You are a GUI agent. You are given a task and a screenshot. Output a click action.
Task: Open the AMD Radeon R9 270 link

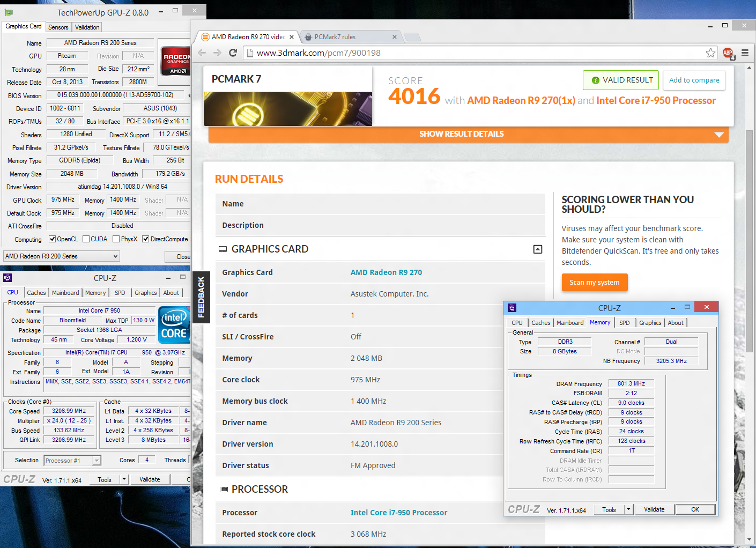pyautogui.click(x=386, y=272)
